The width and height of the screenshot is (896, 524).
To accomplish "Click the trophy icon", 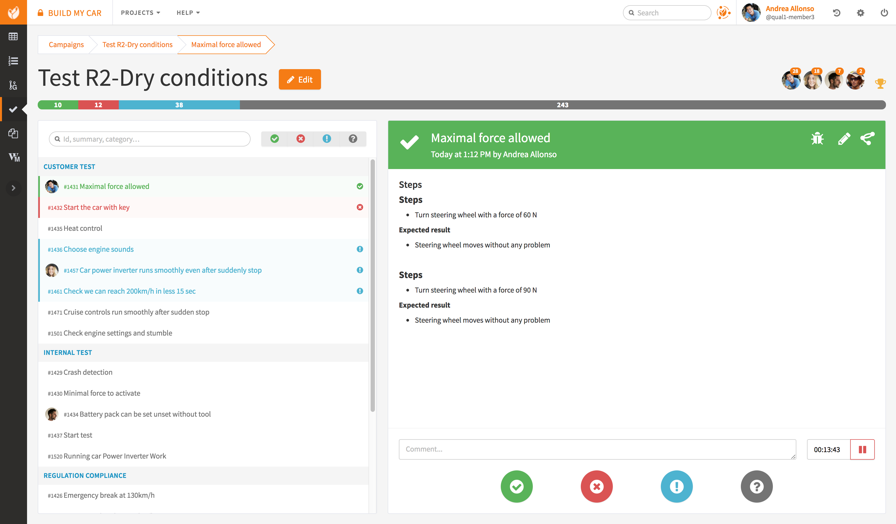I will [x=881, y=83].
